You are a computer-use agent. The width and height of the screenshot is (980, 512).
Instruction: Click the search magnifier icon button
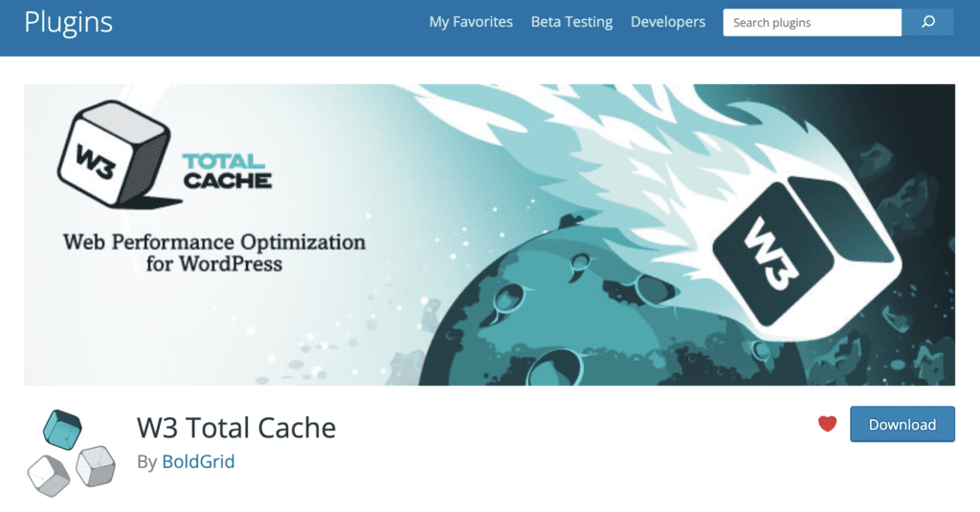(927, 22)
